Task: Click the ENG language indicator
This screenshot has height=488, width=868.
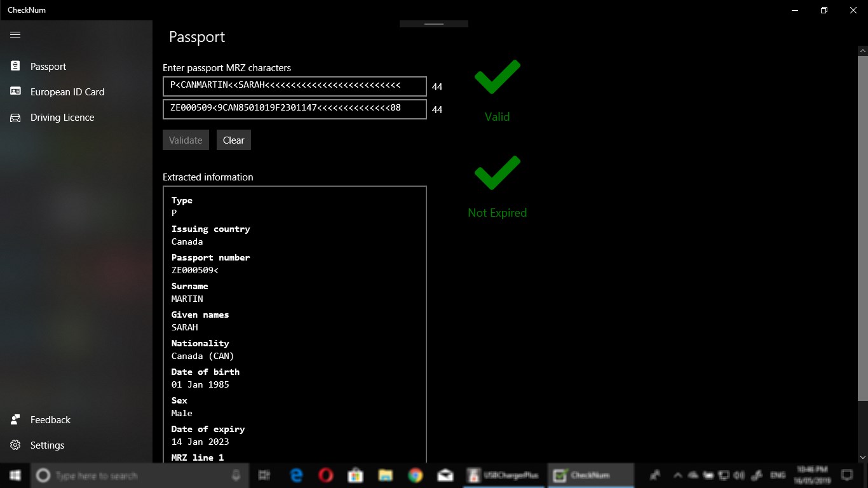Action: [778, 475]
